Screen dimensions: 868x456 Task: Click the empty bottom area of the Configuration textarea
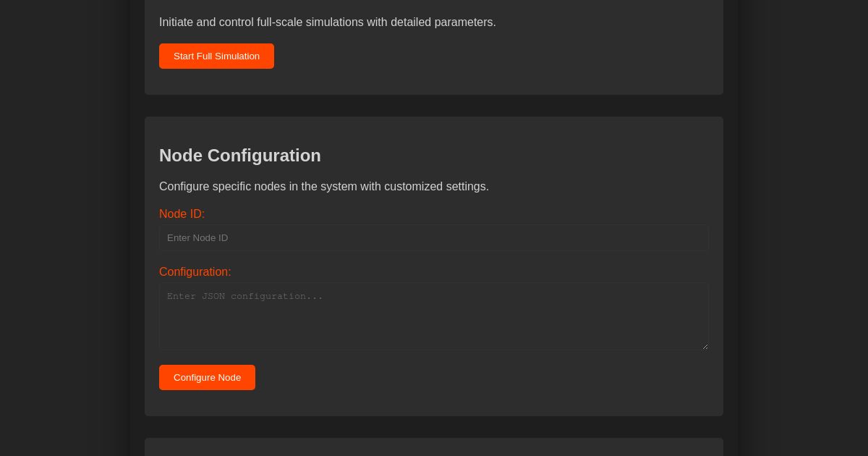434,337
